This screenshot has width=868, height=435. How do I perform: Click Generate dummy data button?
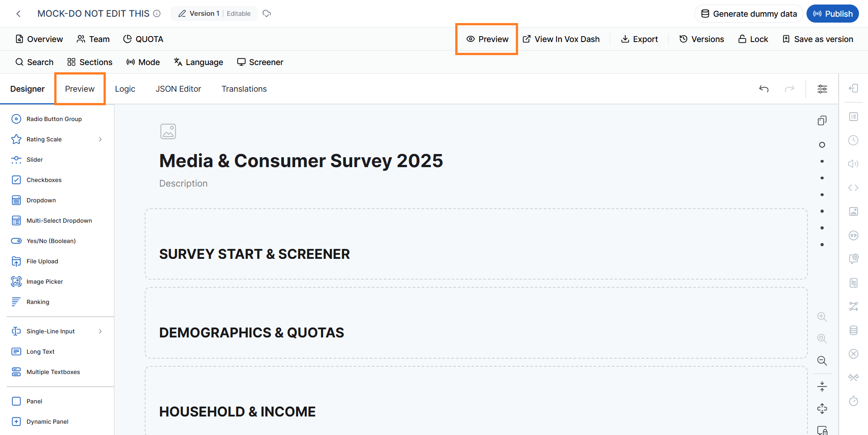[749, 14]
